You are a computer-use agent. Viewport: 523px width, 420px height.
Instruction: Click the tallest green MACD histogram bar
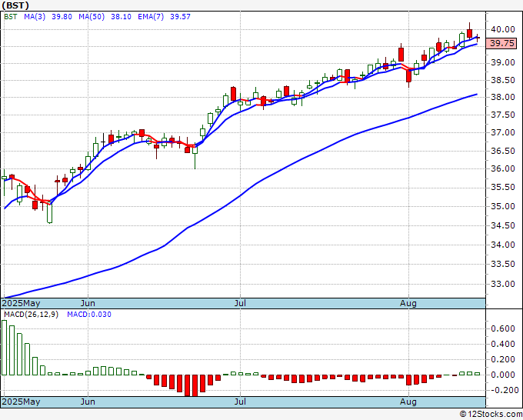pos(4,348)
